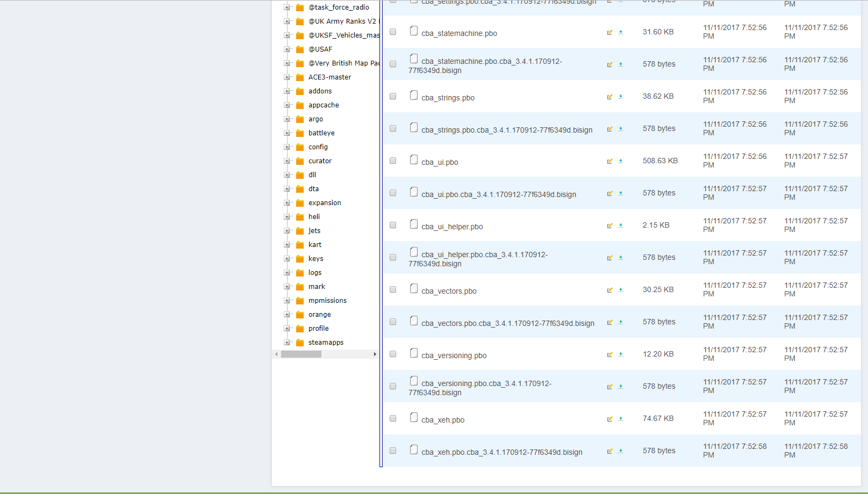Expand the @USAF folder in the tree

click(x=286, y=49)
